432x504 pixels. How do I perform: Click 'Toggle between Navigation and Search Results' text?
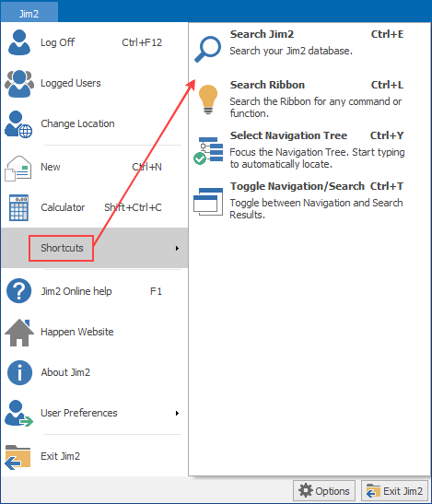point(316,209)
